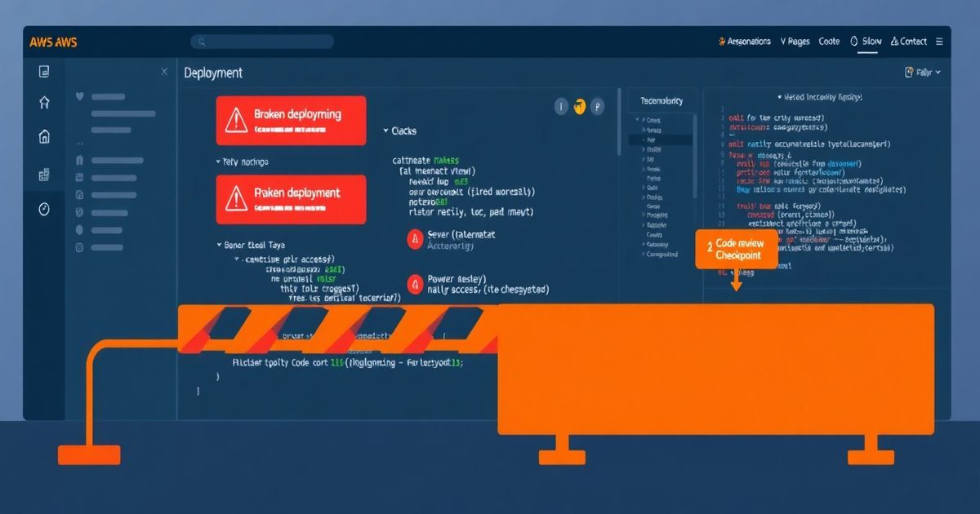
Task: Toggle the 'P' circular button
Action: (597, 106)
